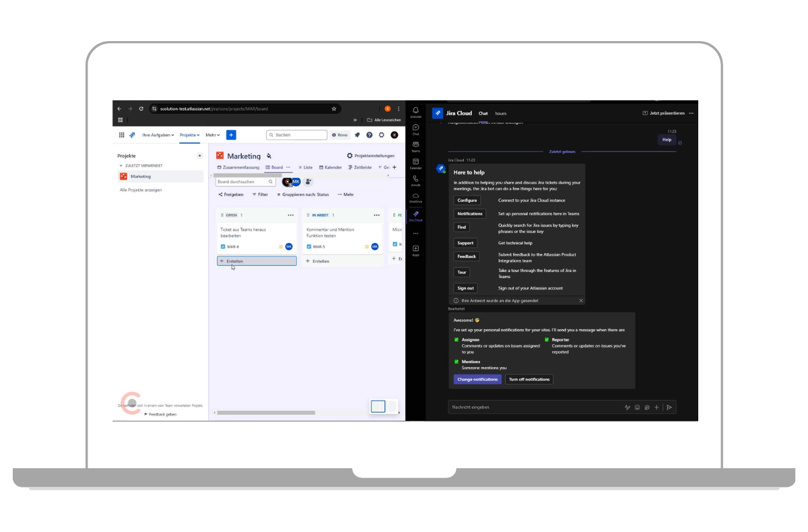Click the Board durchsuchen search field
This screenshot has height=532, width=808.
(x=242, y=182)
